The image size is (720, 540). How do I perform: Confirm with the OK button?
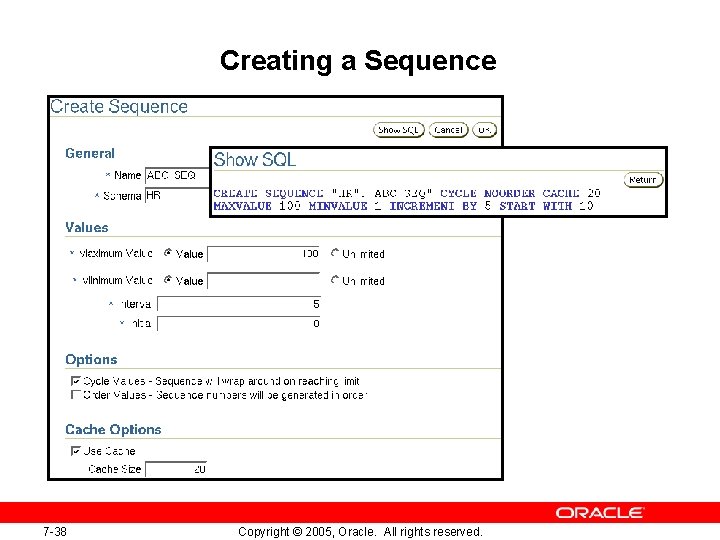click(484, 130)
